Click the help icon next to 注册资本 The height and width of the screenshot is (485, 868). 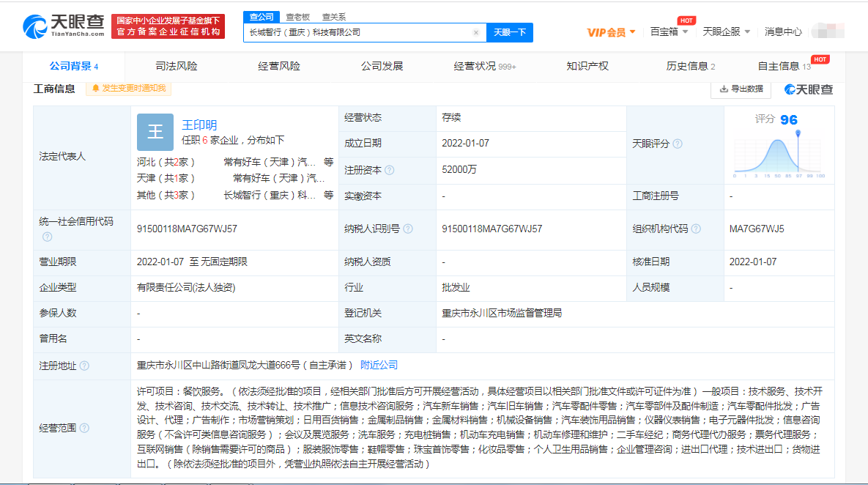coord(390,170)
